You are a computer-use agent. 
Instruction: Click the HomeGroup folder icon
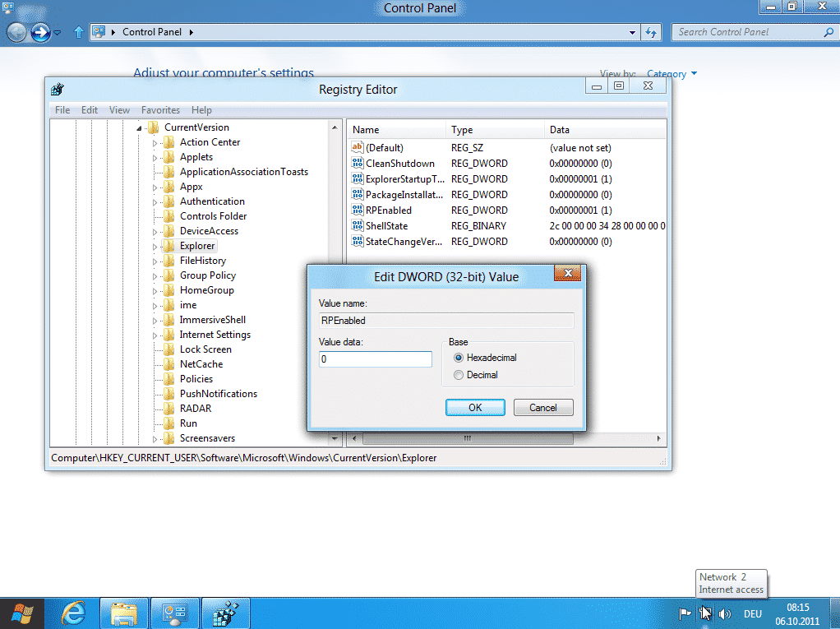click(168, 290)
